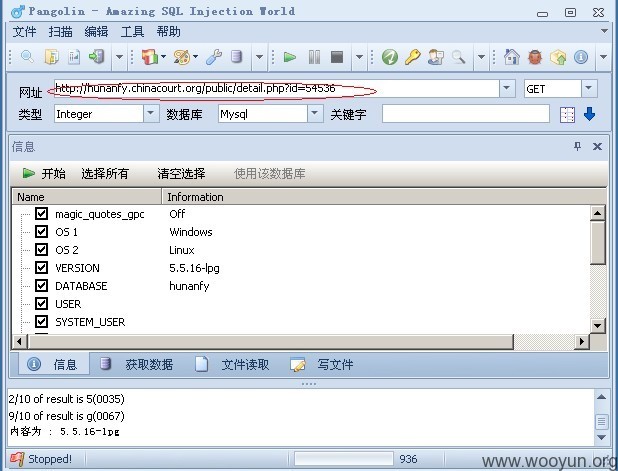Viewport: 618px width, 471px height.
Task: Click the exit door arrow icon
Action: point(97,57)
